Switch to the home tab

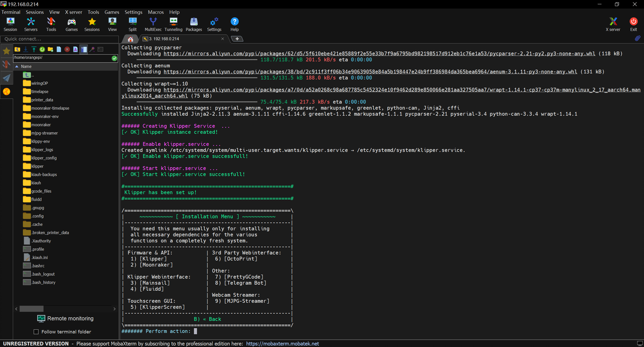pos(130,39)
